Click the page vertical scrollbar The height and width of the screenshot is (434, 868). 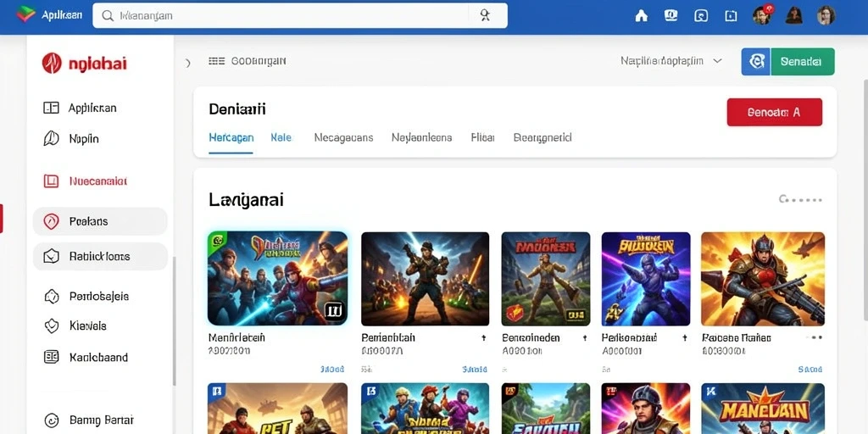pyautogui.click(x=865, y=199)
